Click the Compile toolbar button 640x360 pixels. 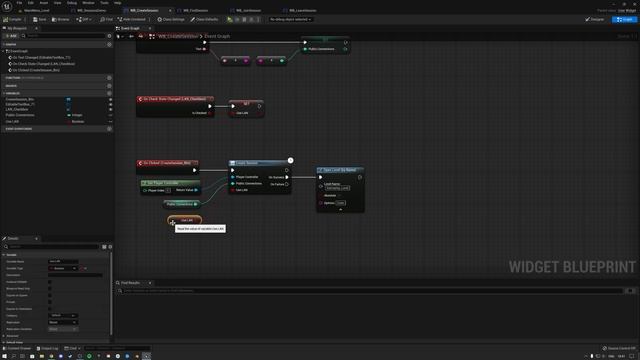click(x=12, y=19)
